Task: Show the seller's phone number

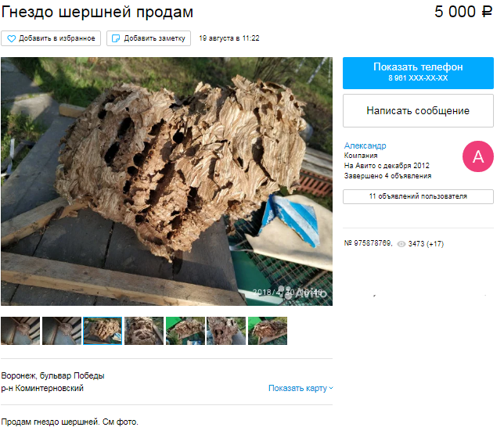Action: (x=418, y=73)
